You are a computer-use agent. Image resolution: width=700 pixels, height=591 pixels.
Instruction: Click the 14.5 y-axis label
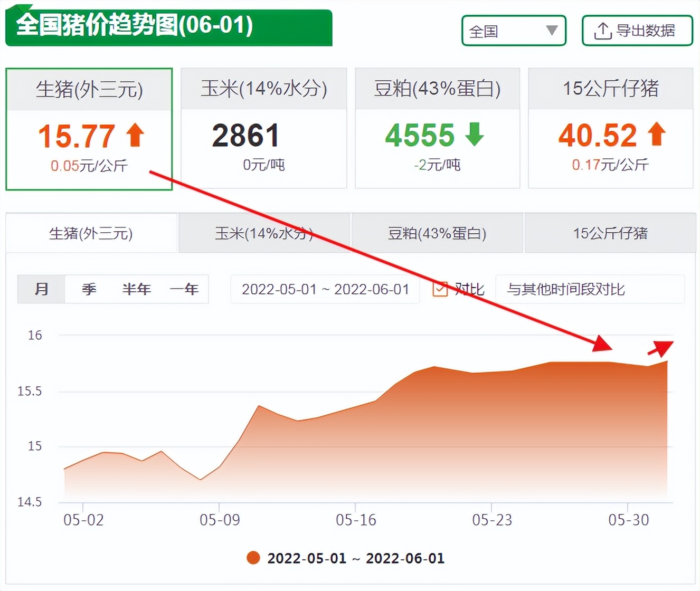click(30, 502)
